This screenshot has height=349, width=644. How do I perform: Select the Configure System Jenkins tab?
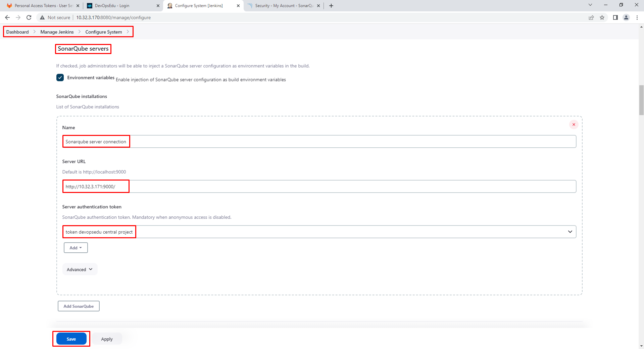(x=203, y=6)
